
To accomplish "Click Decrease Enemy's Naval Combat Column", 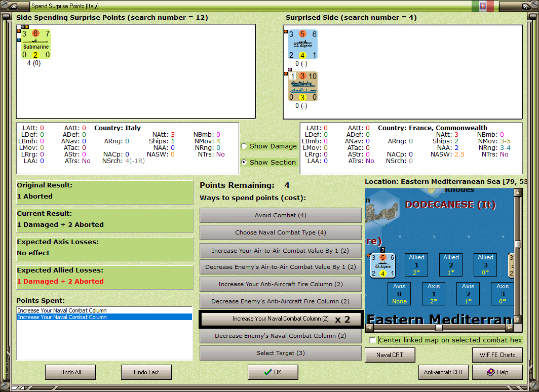I will tap(281, 336).
